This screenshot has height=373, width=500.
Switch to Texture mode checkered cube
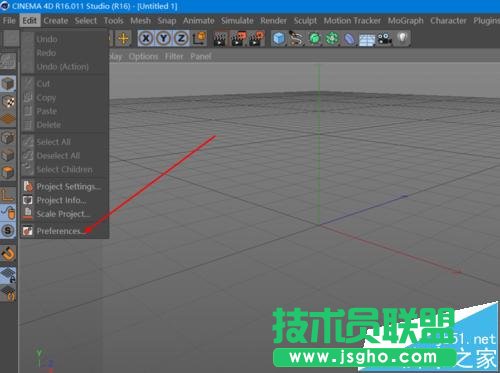8,101
